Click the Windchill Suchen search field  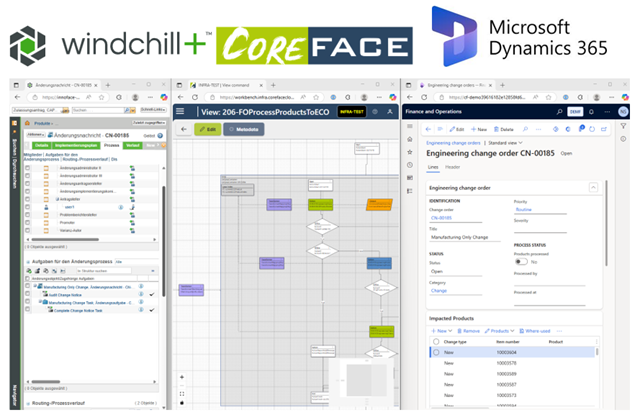[x=98, y=110]
